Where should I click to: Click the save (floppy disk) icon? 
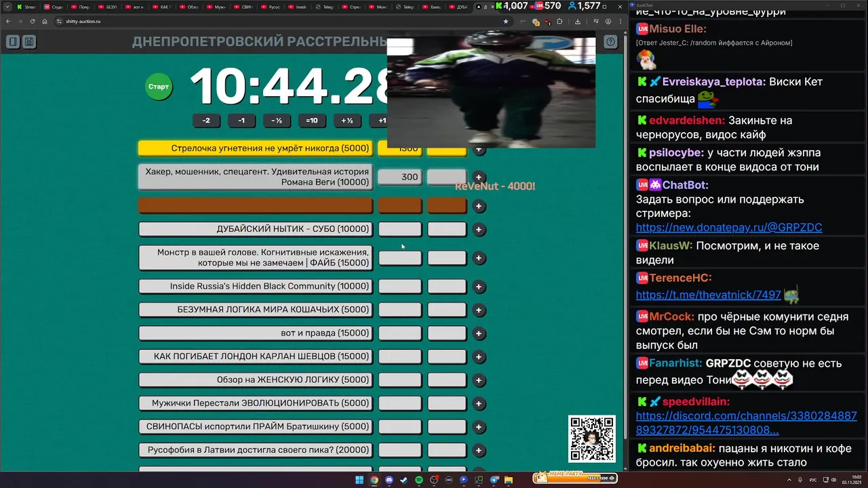29,42
